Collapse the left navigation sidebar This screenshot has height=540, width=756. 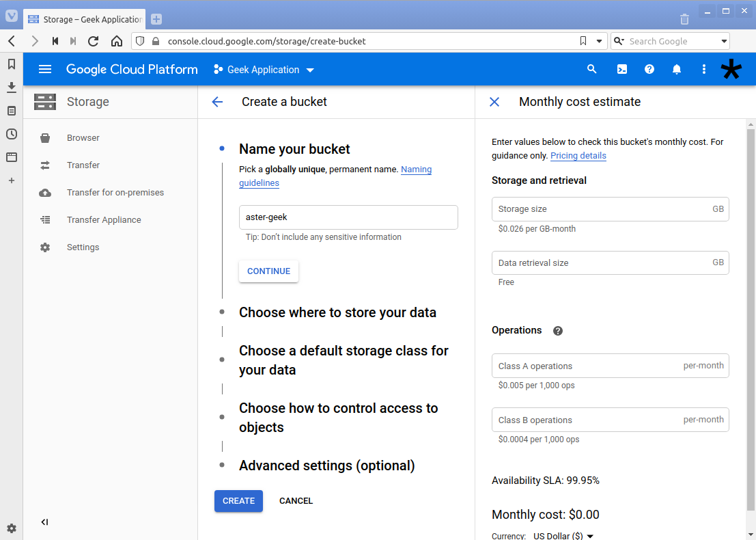(44, 522)
